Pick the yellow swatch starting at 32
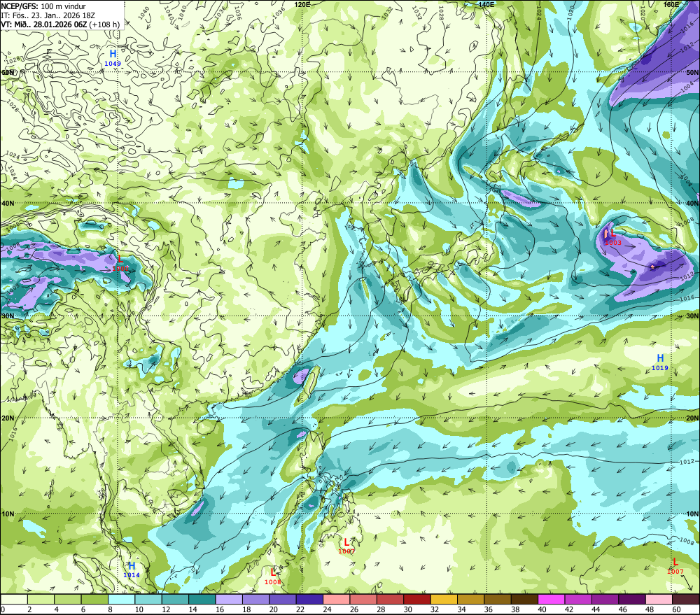Viewport: 700px width, 615px height. (x=444, y=599)
